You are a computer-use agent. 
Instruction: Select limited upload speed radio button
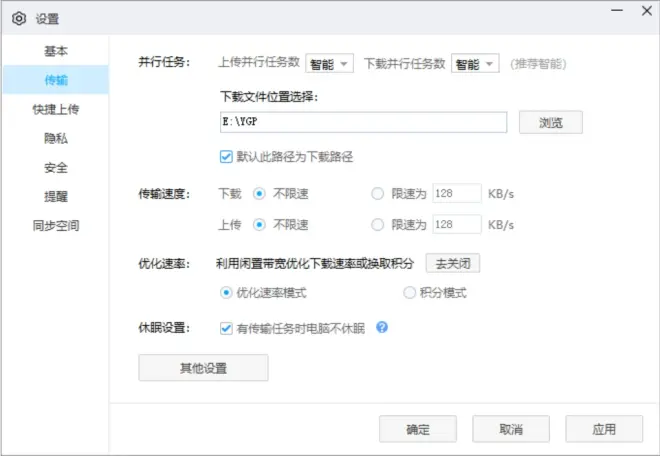pyautogui.click(x=377, y=224)
